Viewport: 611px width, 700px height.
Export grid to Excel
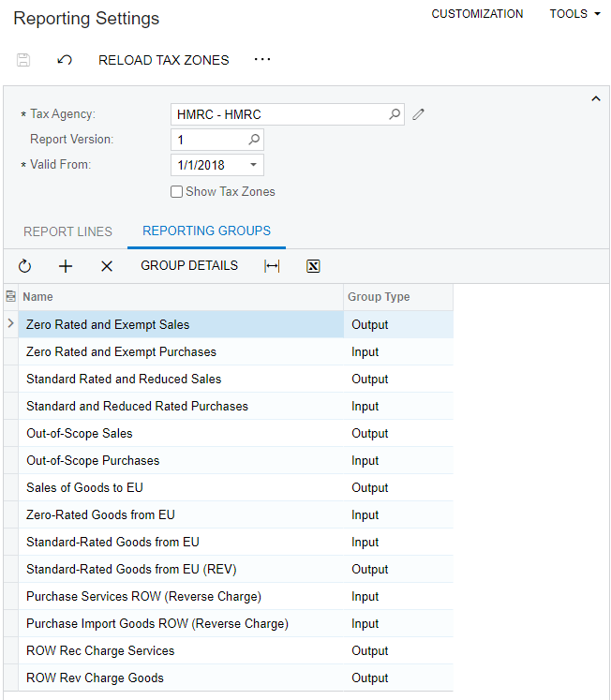point(313,266)
